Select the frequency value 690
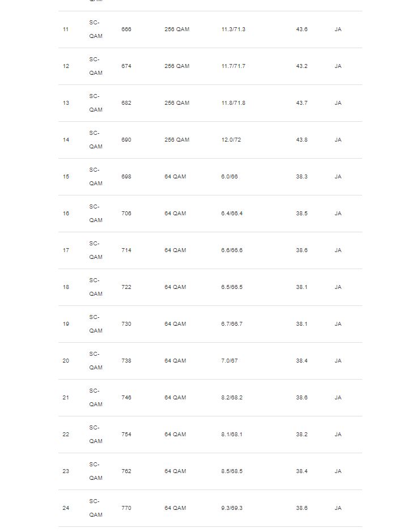The width and height of the screenshot is (420, 532). 126,140
